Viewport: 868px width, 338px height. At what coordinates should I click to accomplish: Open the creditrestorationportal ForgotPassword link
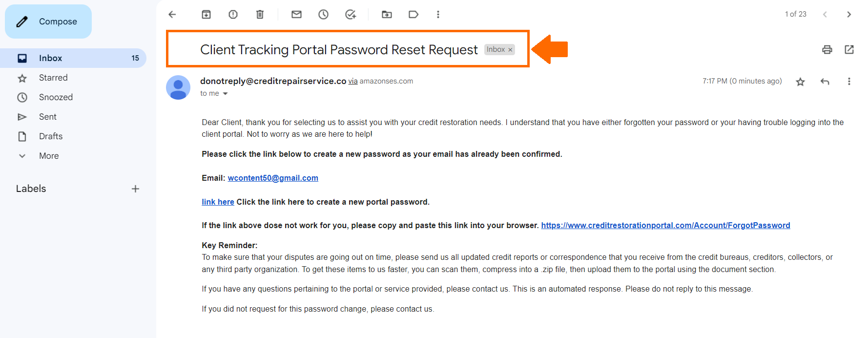(x=665, y=225)
